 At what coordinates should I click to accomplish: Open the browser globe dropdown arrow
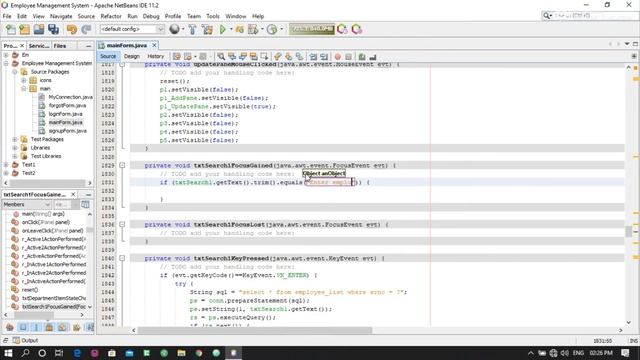point(182,29)
